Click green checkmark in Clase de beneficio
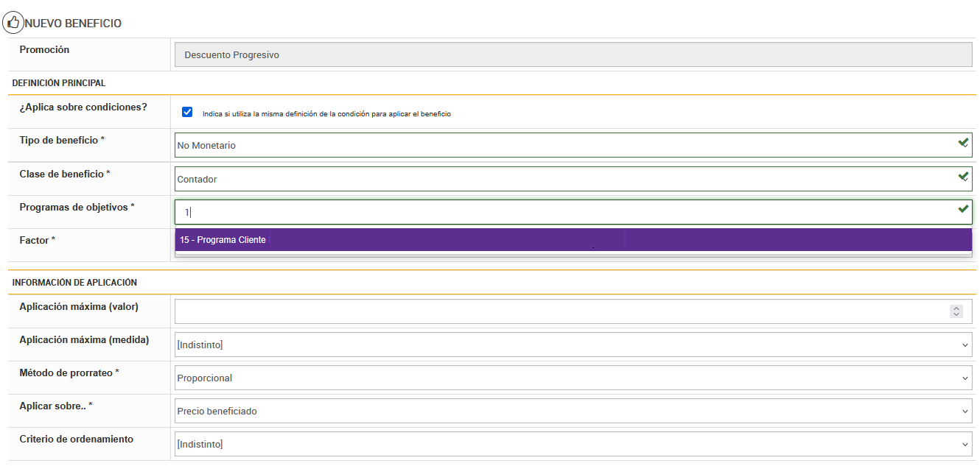The width and height of the screenshot is (980, 466). (962, 177)
